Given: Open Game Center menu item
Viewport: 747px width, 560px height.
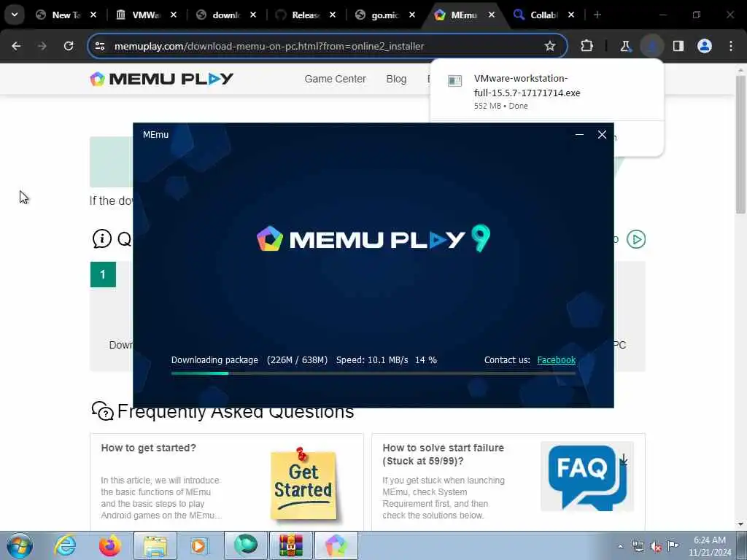Looking at the screenshot, I should tap(335, 79).
